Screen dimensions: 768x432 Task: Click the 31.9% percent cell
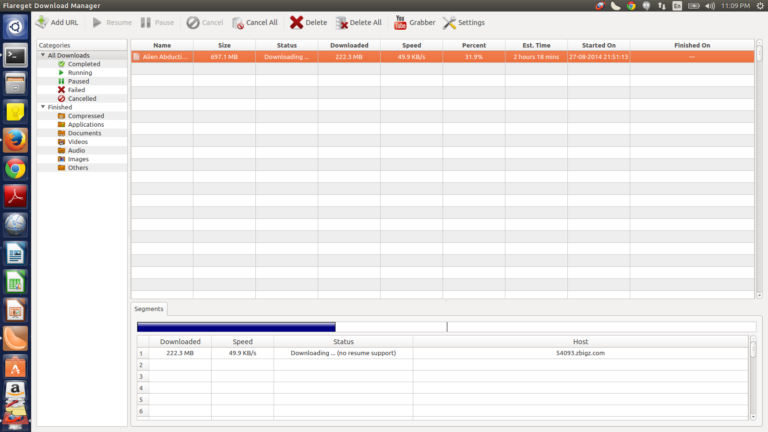coord(474,57)
